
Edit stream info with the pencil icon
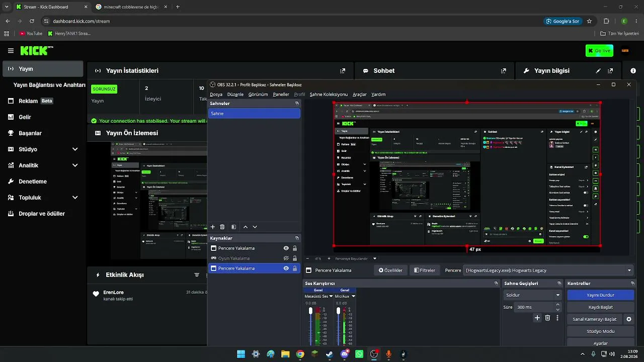pyautogui.click(x=598, y=71)
